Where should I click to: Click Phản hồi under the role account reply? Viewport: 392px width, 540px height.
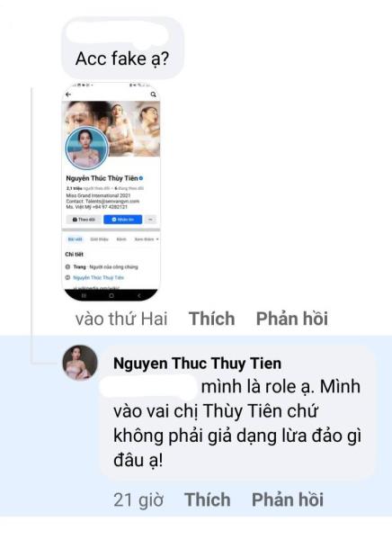click(x=288, y=499)
